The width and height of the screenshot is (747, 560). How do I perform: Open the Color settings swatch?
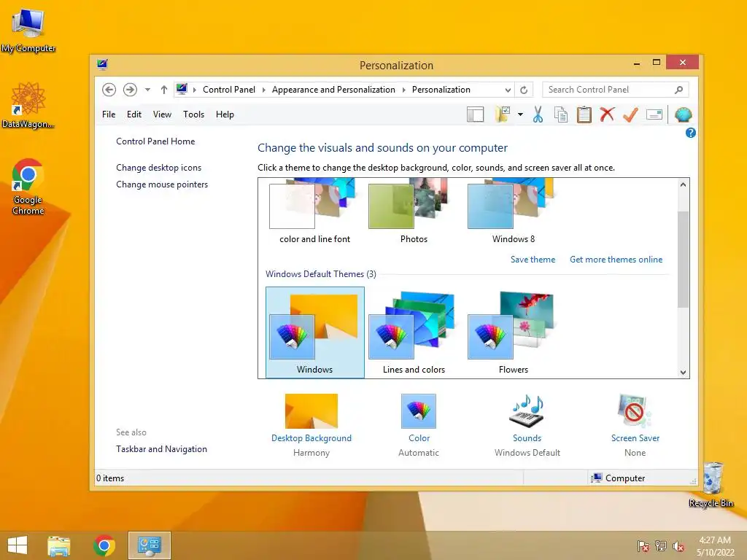(419, 411)
